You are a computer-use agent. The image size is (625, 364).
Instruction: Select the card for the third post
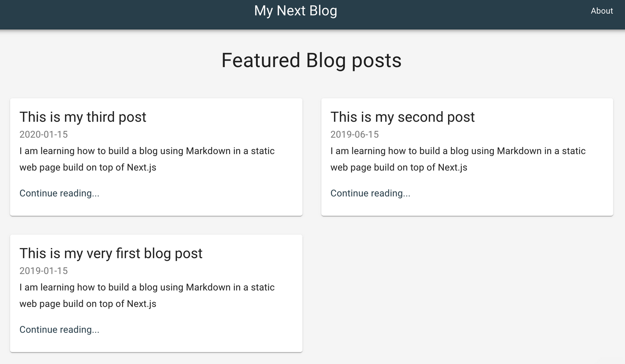156,157
